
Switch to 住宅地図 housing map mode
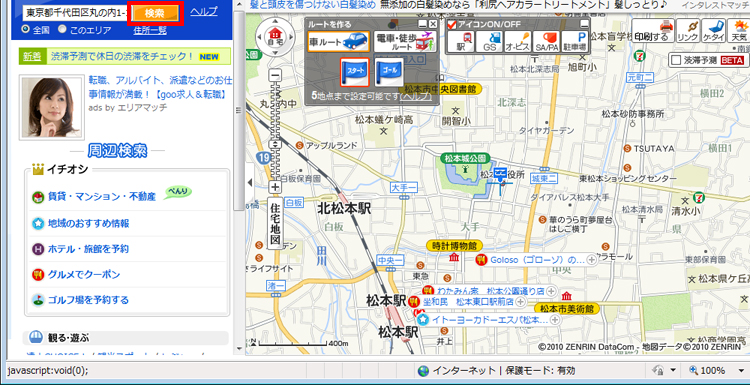276,224
